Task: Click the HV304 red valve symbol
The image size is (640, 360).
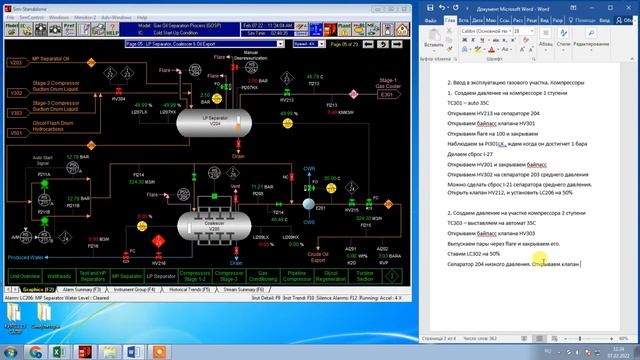Action: (x=118, y=92)
